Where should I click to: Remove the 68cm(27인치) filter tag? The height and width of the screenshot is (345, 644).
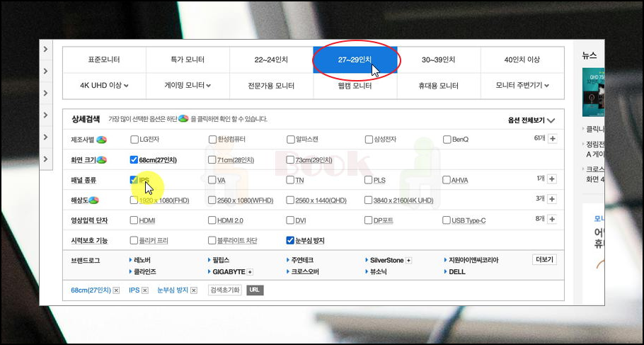point(116,290)
